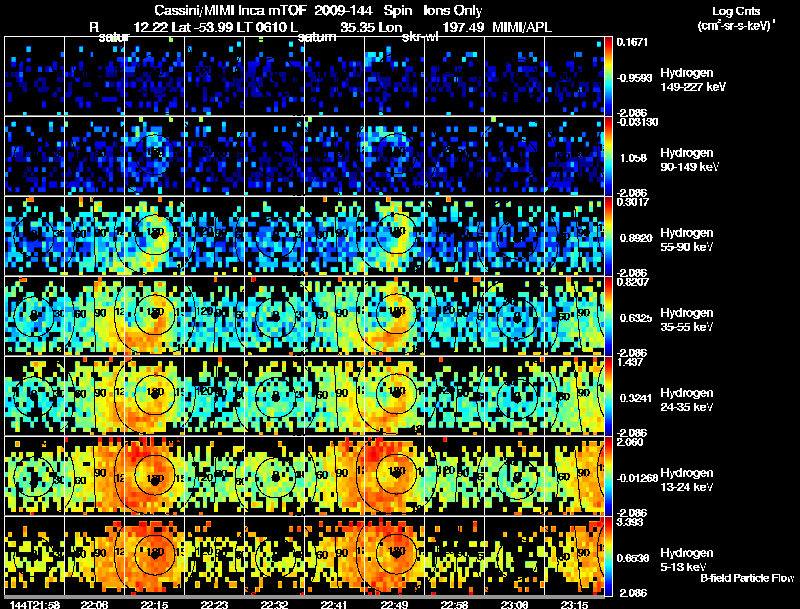Click the colorbar value '0.6325'
Screen dimensions: 800x609
pos(636,318)
